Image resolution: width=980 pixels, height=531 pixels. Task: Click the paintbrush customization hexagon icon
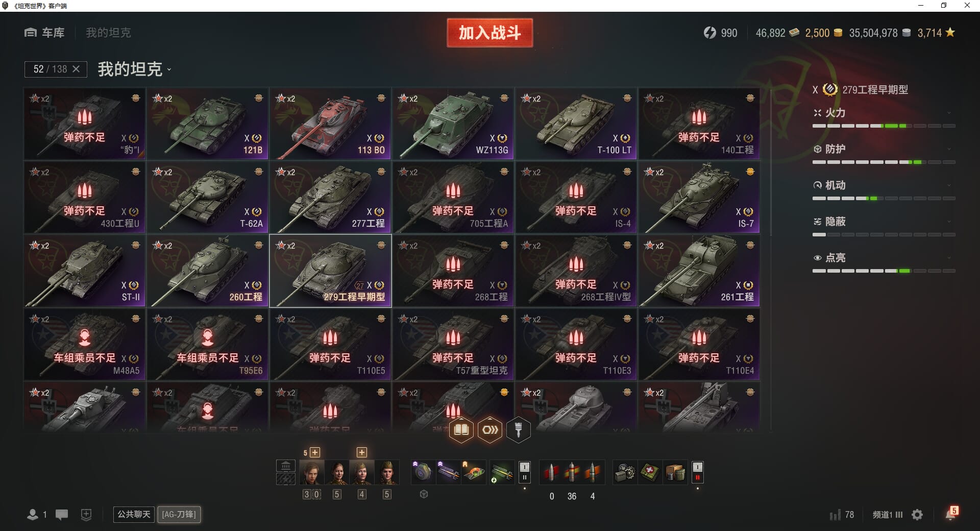[518, 430]
